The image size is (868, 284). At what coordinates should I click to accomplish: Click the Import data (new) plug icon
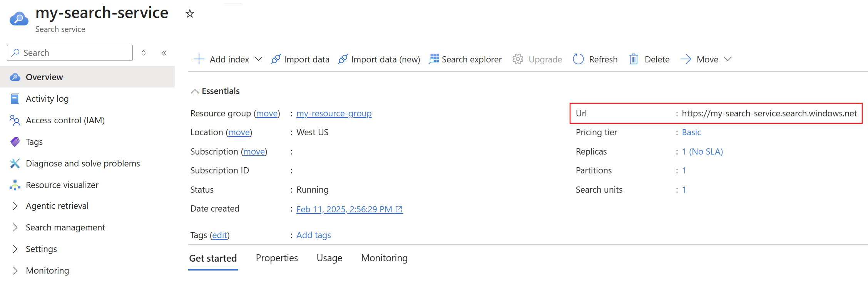coord(343,59)
